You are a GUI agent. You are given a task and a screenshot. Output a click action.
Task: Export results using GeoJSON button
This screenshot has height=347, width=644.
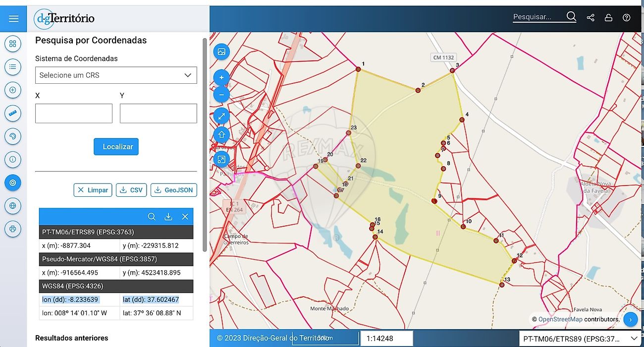(x=174, y=190)
